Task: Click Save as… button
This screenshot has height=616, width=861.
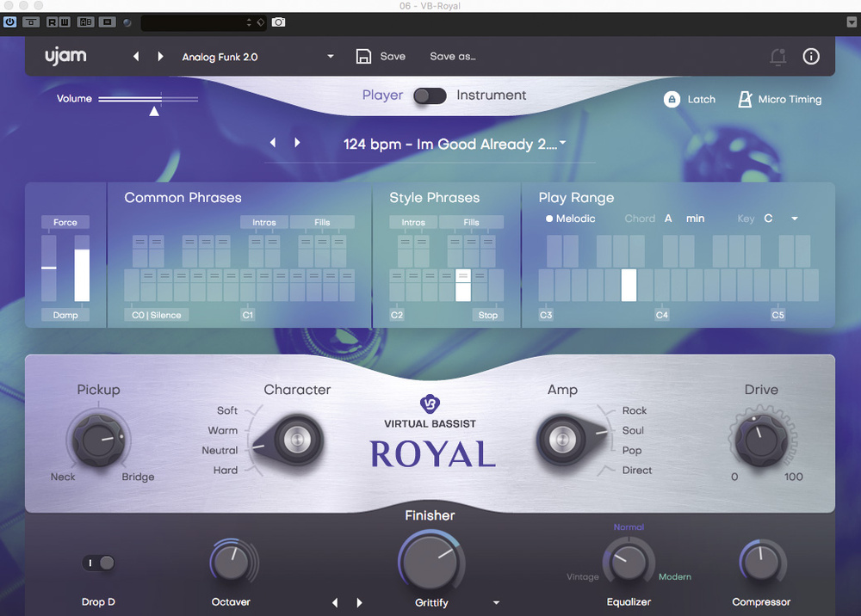Action: click(453, 57)
